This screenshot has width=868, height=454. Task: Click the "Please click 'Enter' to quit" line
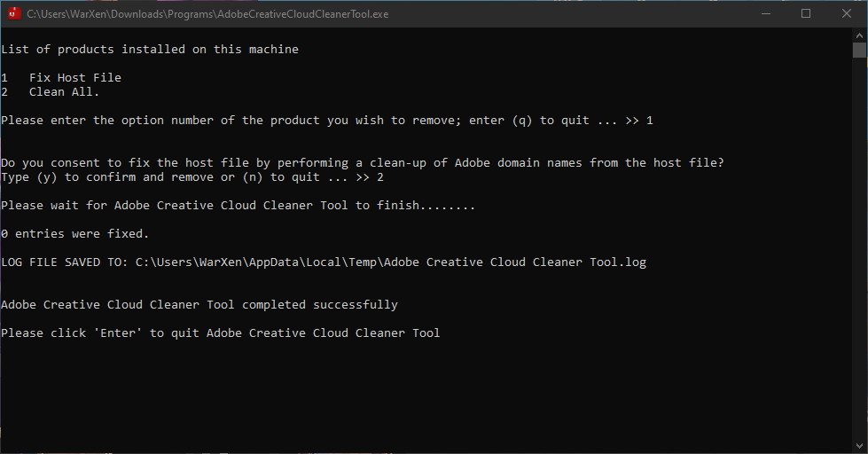click(x=220, y=333)
